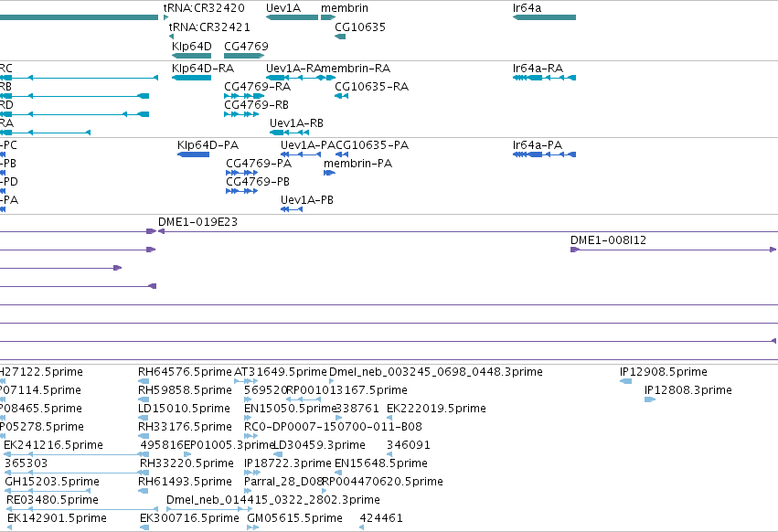The height and width of the screenshot is (532, 778).
Task: Click the CG10635-PA feature label
Action: [372, 145]
